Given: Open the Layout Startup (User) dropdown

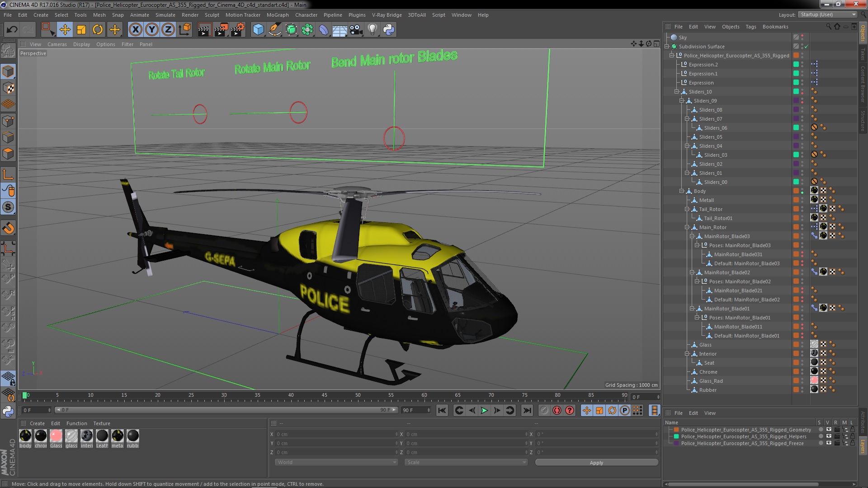Looking at the screenshot, I should [828, 14].
